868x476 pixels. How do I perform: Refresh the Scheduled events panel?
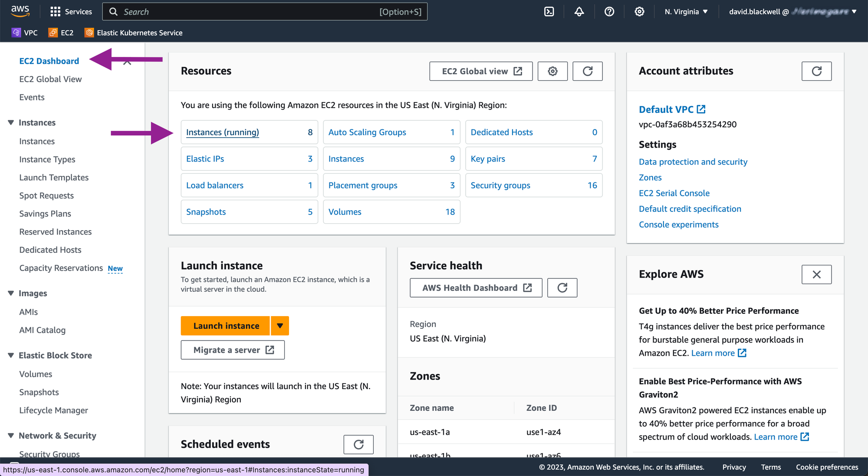click(358, 444)
